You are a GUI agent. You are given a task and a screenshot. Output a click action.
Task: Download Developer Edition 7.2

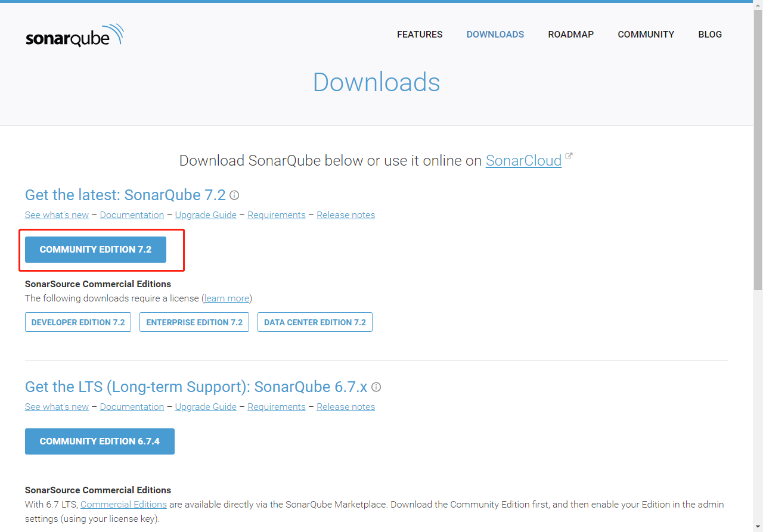click(x=78, y=322)
